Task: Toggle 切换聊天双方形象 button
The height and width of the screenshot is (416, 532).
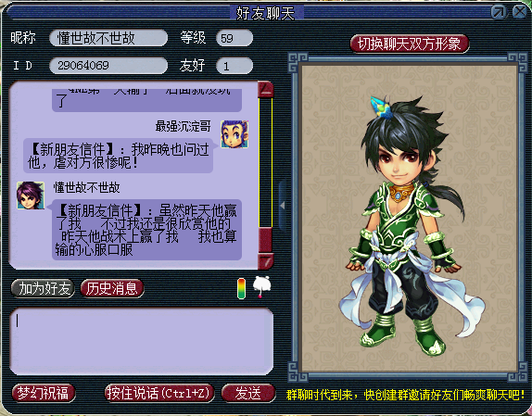Action: [x=410, y=44]
